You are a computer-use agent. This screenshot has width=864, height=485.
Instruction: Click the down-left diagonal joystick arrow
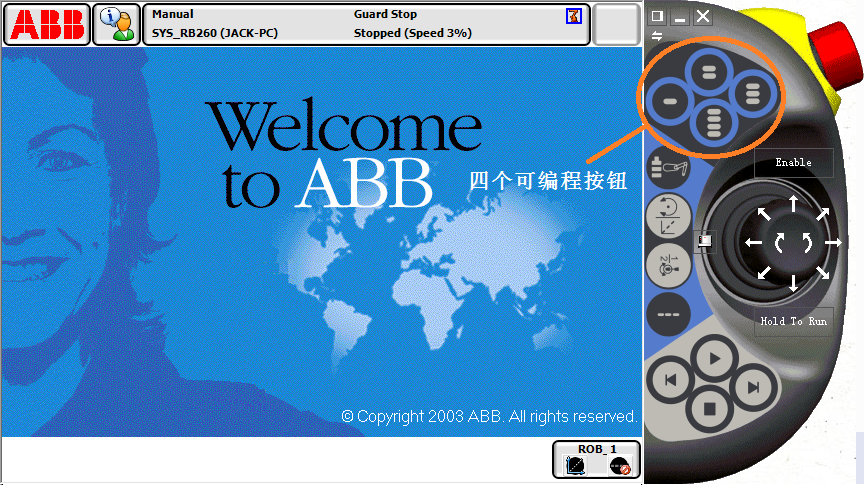pos(764,272)
